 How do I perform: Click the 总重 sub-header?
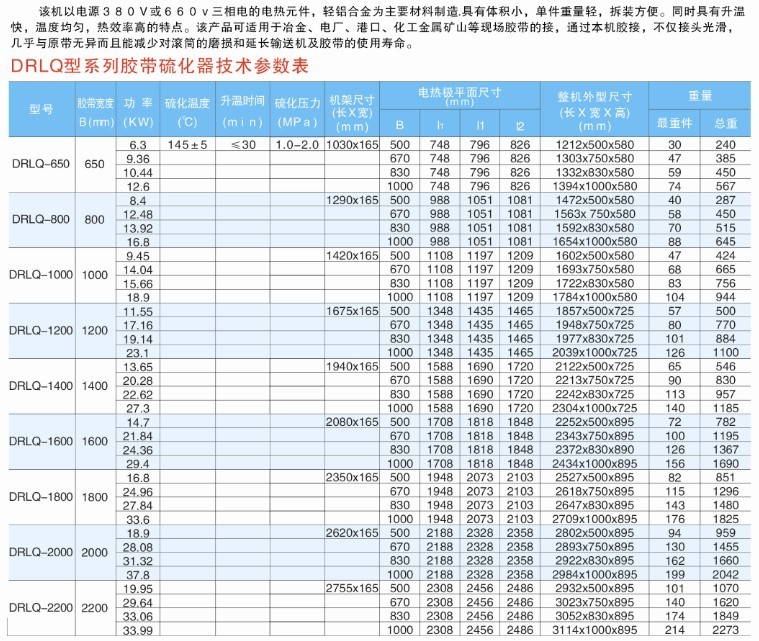(726, 125)
